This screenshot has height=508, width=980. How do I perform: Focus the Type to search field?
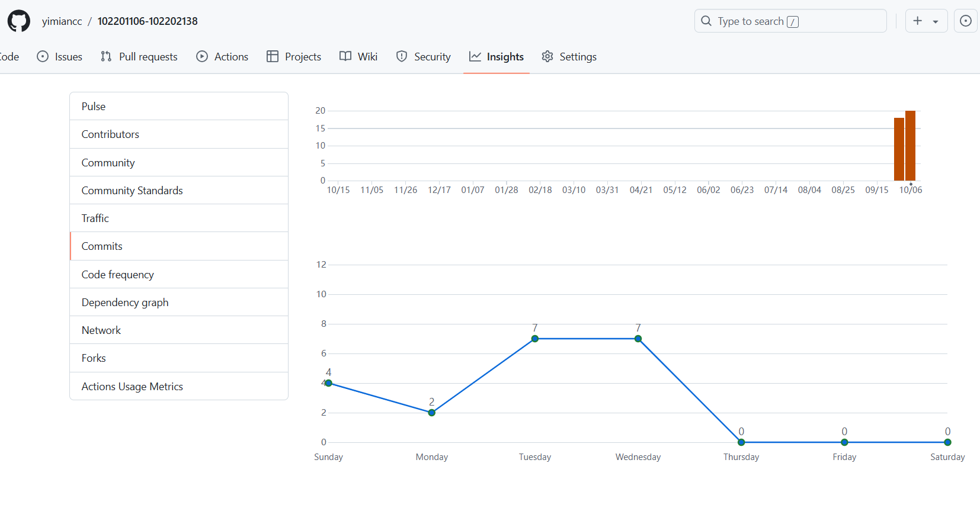790,21
